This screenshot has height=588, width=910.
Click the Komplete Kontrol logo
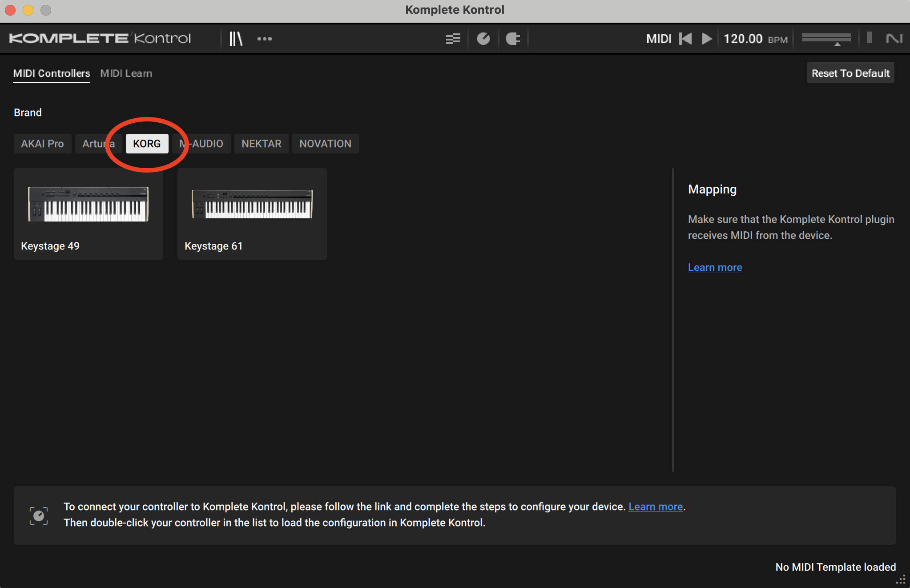click(x=100, y=39)
